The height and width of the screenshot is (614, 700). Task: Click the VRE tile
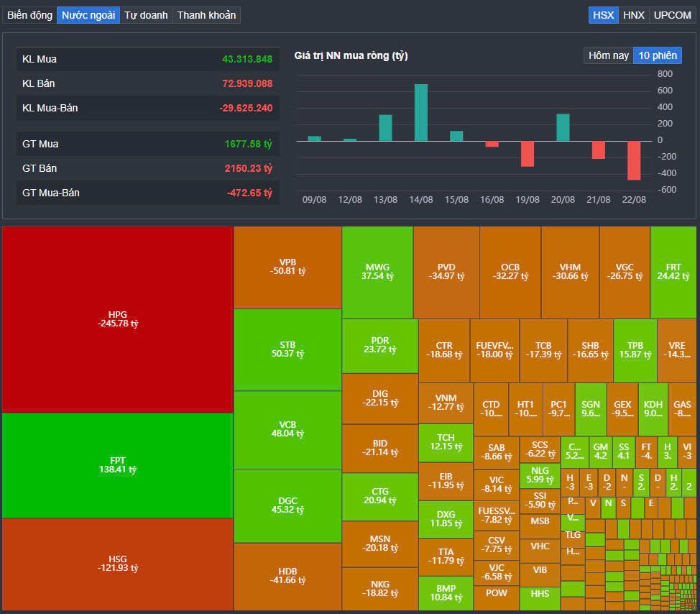tap(677, 350)
